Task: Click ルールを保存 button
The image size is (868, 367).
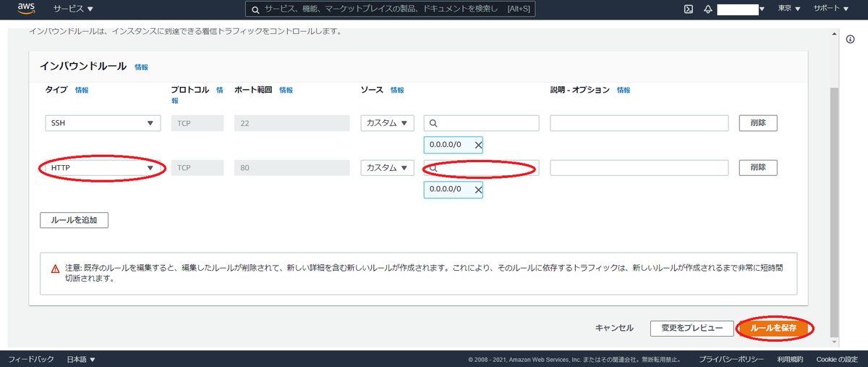Action: 773,328
